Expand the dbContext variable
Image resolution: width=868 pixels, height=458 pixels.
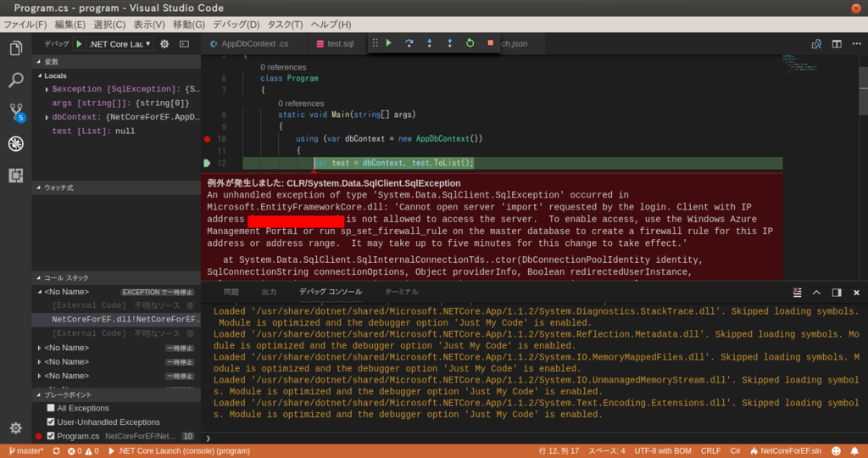point(47,117)
